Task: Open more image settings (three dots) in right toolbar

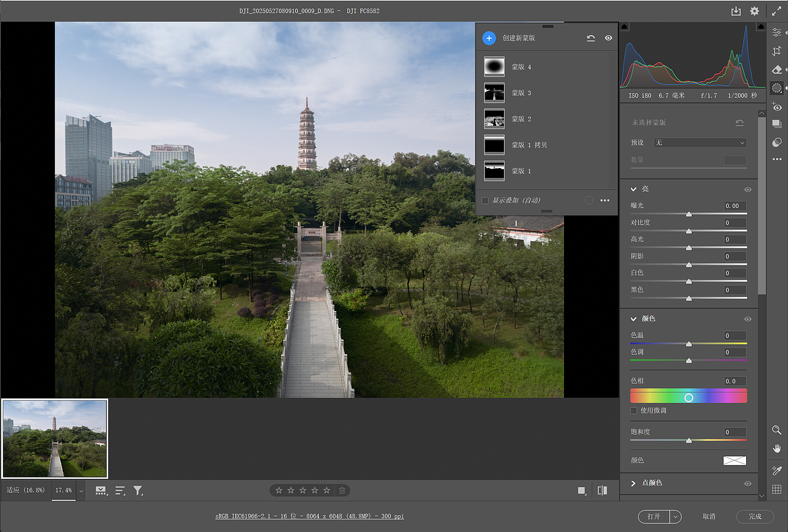Action: (x=777, y=159)
